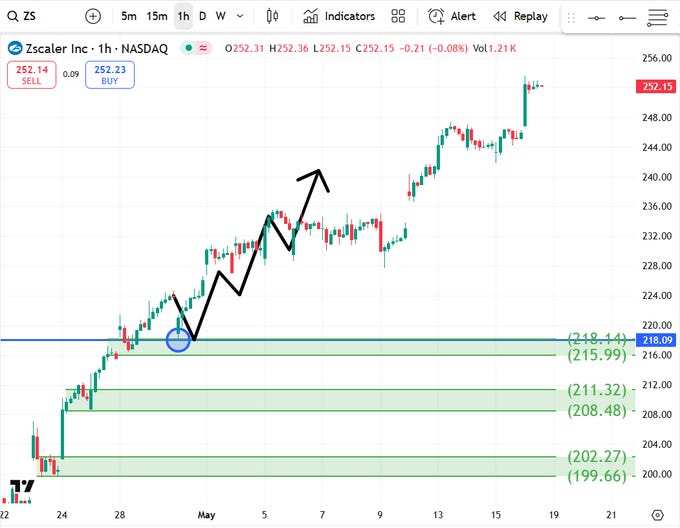Toggle the green market status dot

tap(188, 48)
